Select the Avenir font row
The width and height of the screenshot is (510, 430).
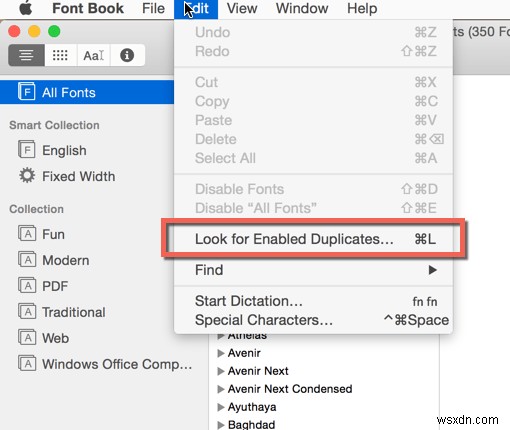(x=324, y=353)
